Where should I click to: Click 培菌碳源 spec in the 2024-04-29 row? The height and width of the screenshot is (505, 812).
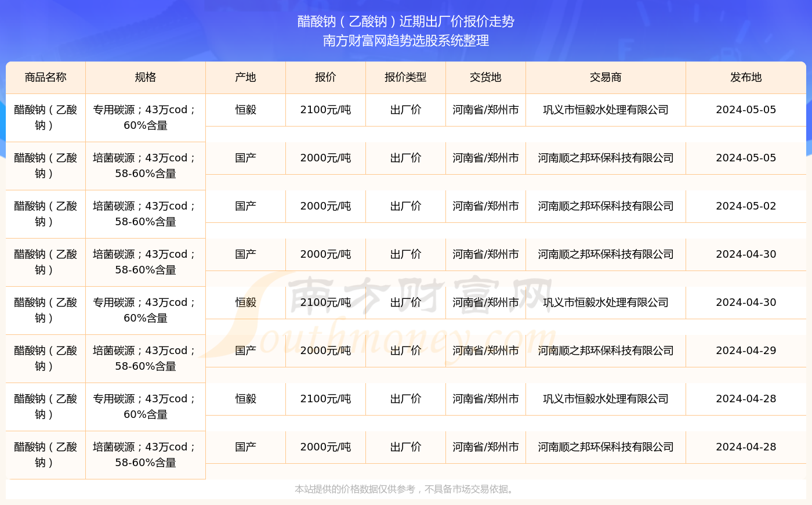pos(146,358)
